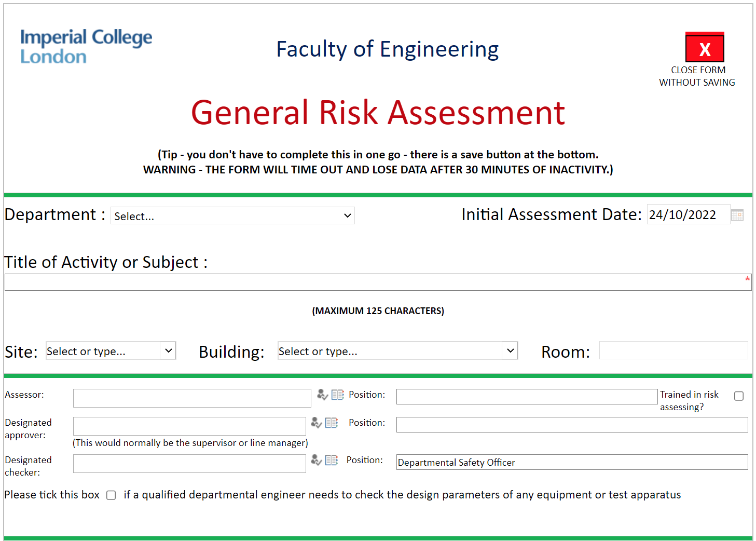Click the Title of Activity text field
Image resolution: width=756 pixels, height=541 pixels.
[x=378, y=282]
